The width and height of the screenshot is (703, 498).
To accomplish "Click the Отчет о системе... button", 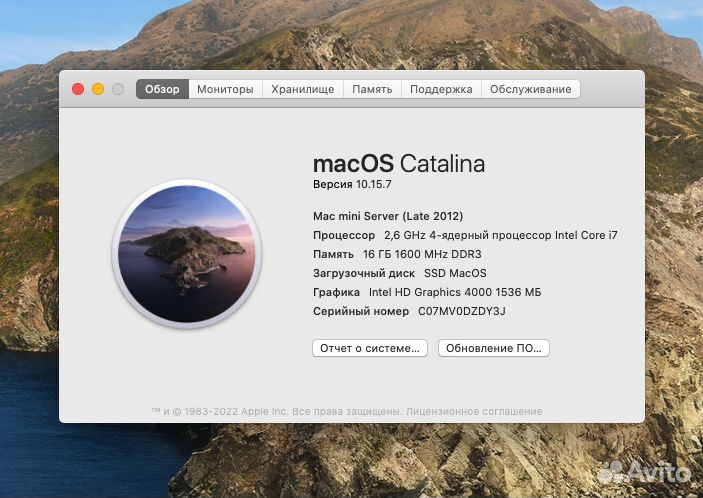I will click(x=370, y=348).
